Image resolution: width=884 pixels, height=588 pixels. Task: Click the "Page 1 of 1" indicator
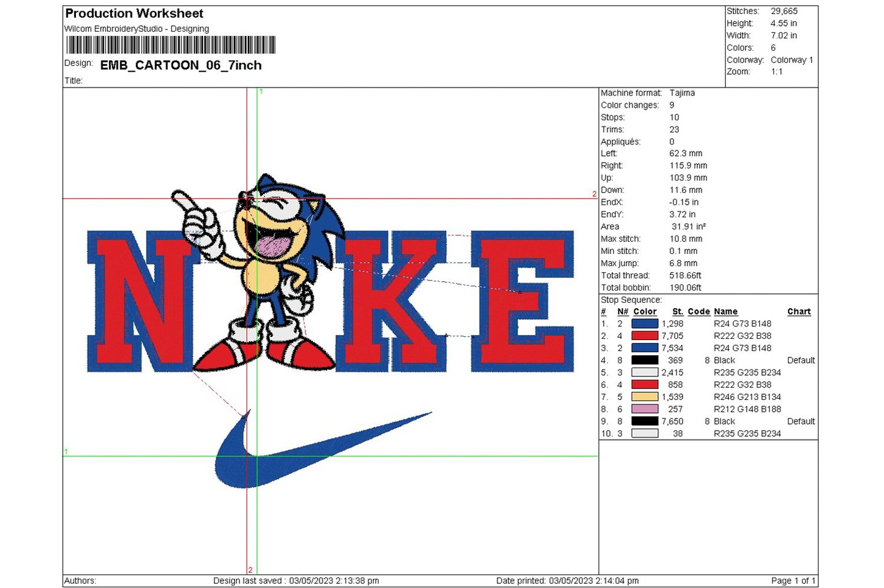point(793,581)
